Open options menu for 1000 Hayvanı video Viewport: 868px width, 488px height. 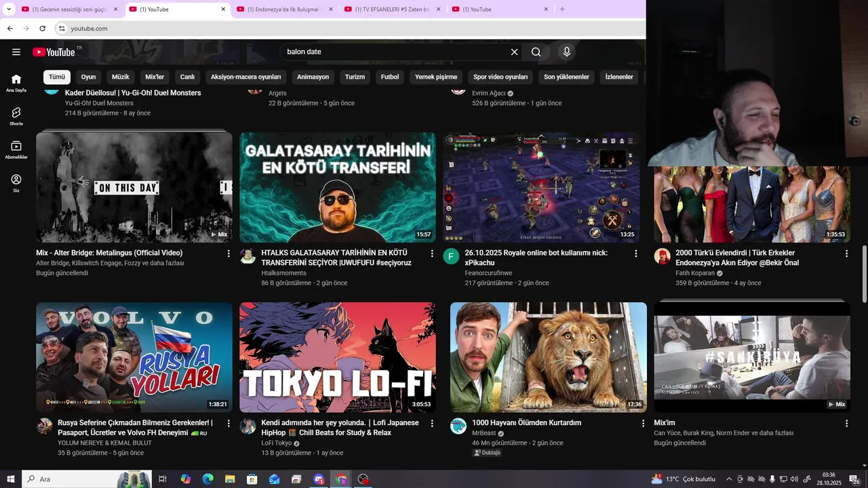point(643,424)
